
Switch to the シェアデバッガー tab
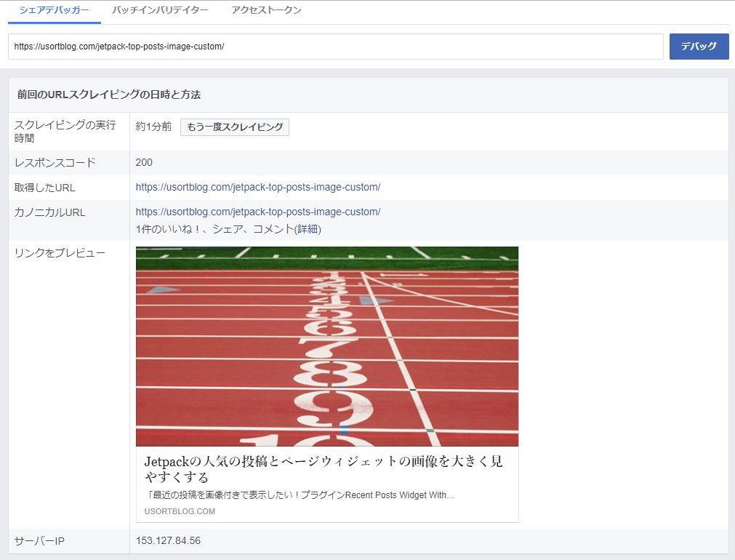click(55, 11)
